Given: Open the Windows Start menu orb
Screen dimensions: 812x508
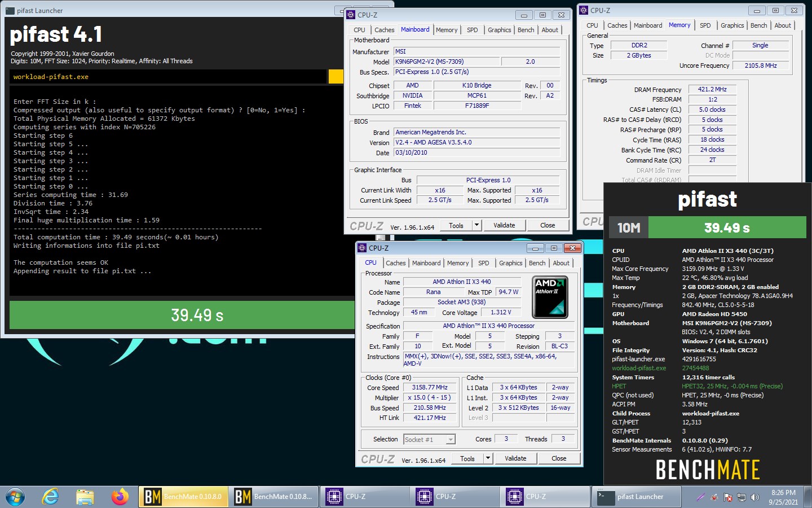Looking at the screenshot, I should coord(15,497).
